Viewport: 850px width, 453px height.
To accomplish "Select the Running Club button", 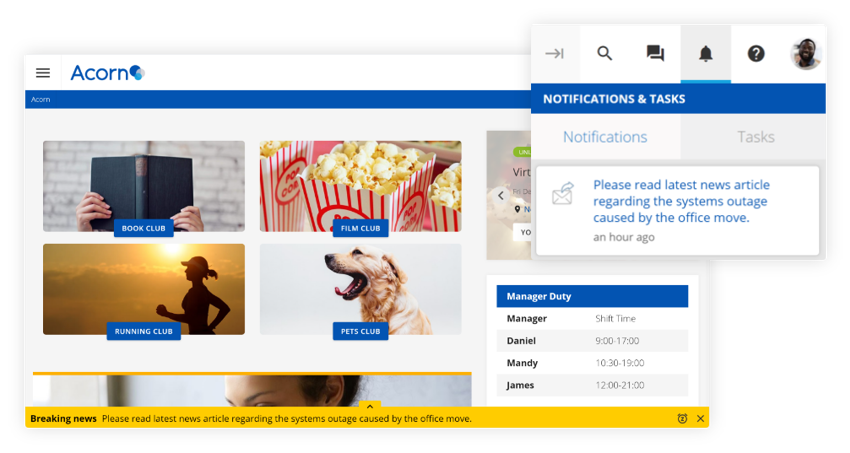I will tap(144, 331).
